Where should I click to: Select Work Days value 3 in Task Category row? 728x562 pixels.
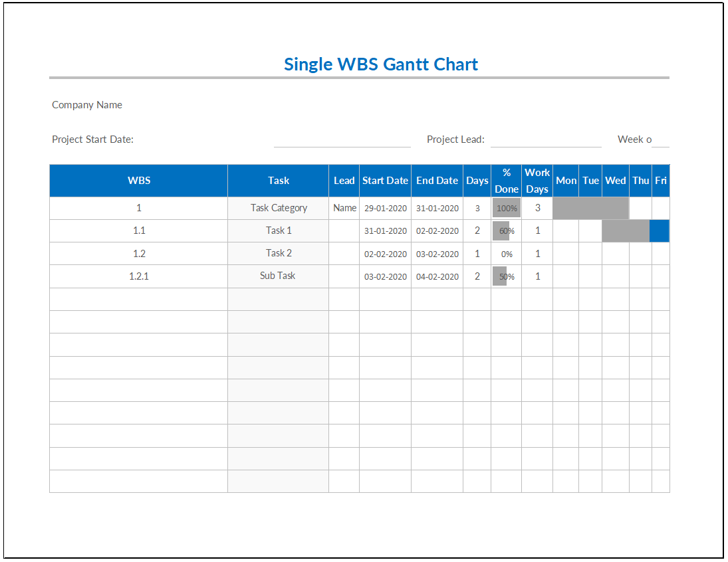point(537,208)
